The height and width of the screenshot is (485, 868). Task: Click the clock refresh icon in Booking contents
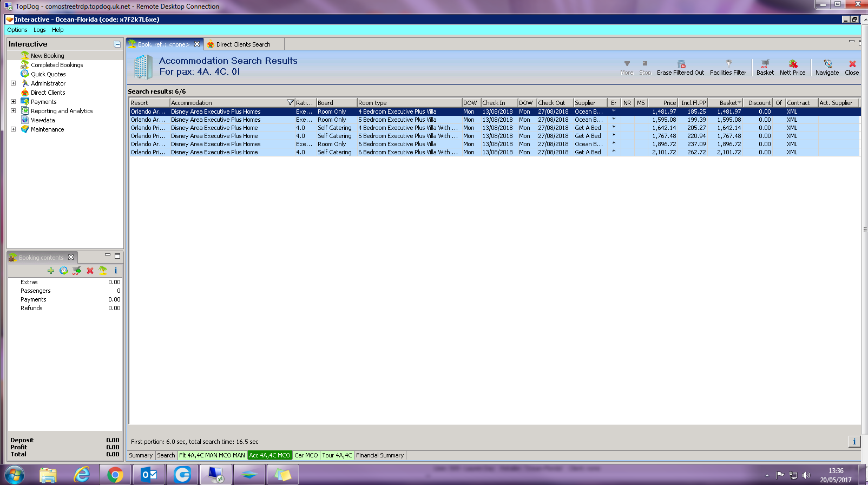click(64, 271)
